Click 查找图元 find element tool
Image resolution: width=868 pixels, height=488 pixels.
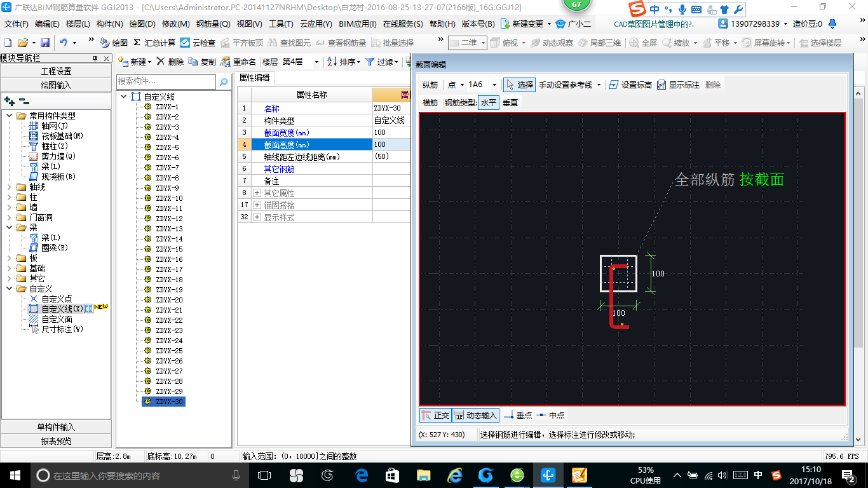pyautogui.click(x=289, y=43)
